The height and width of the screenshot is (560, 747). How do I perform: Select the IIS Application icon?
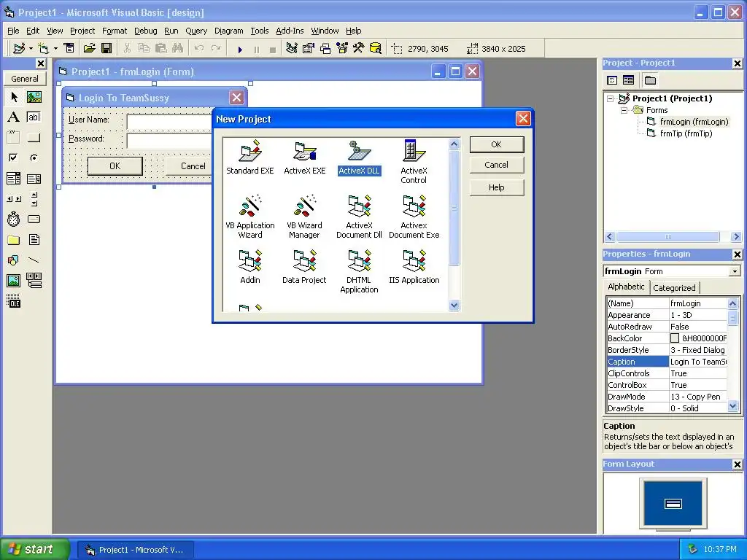click(x=414, y=267)
